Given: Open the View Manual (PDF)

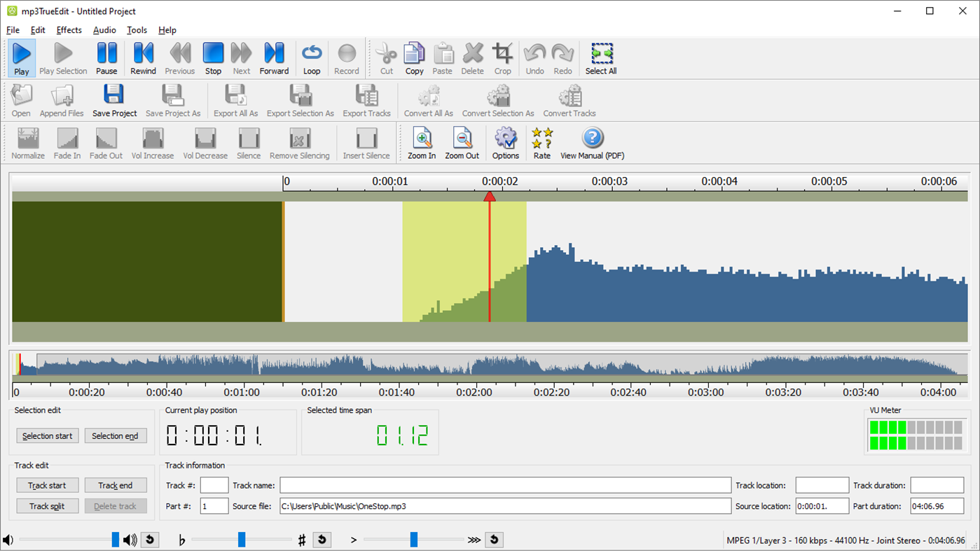Looking at the screenshot, I should pyautogui.click(x=592, y=142).
